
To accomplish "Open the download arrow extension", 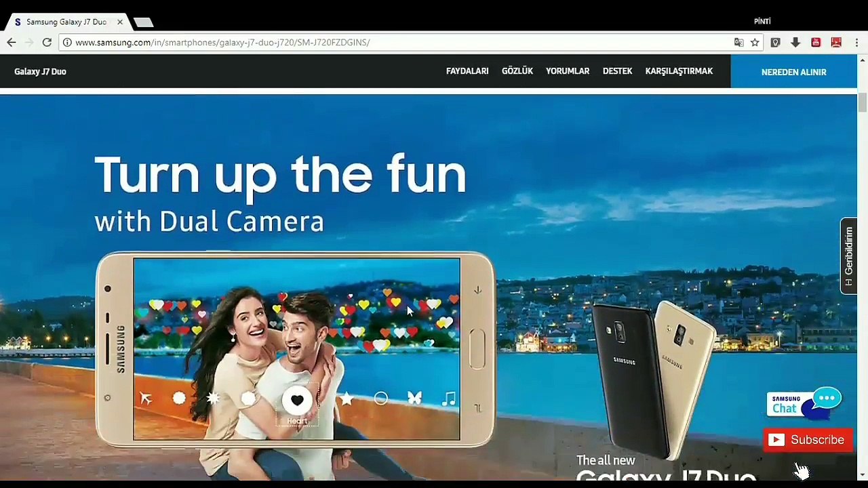I will pyautogui.click(x=795, y=42).
